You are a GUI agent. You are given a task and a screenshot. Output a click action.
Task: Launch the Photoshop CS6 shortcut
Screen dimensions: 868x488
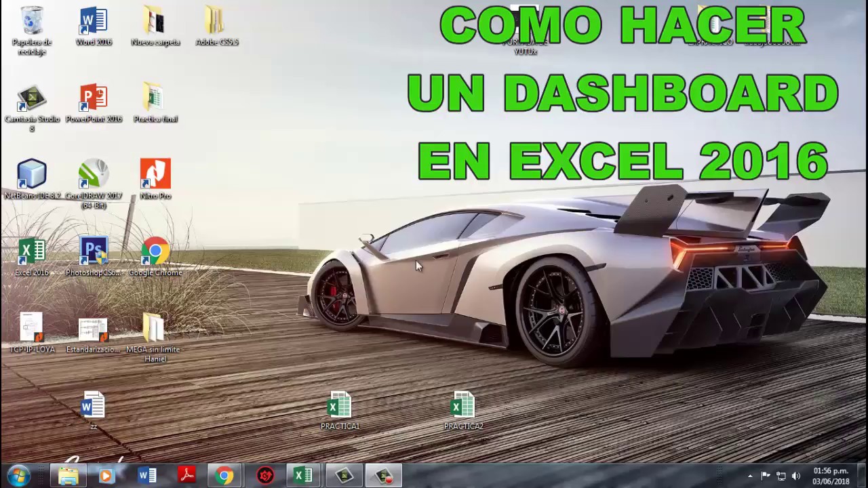(94, 257)
